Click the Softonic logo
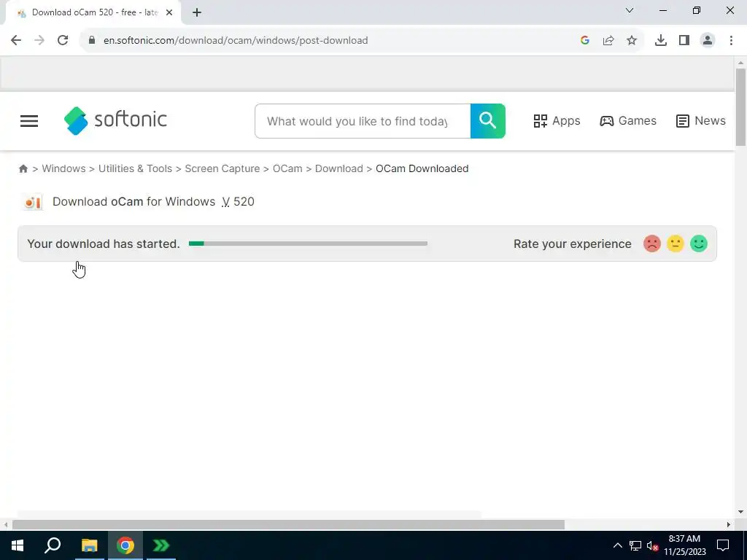 click(x=115, y=120)
